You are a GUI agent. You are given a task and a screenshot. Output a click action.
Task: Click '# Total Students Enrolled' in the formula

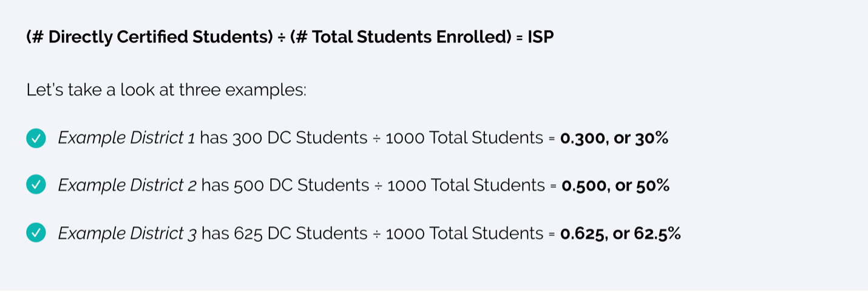pyautogui.click(x=401, y=38)
